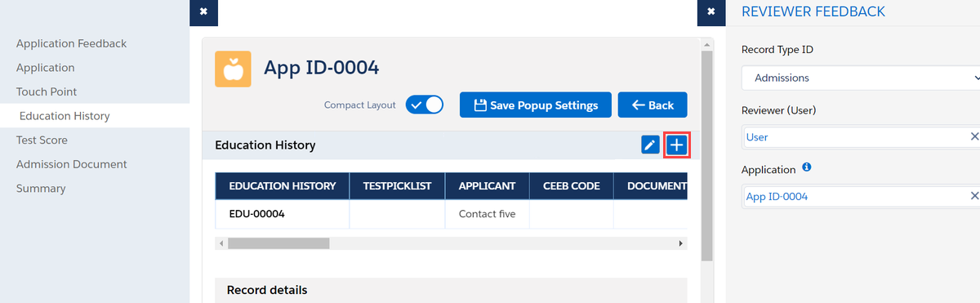Select Touch Point in the sidebar
The height and width of the screenshot is (303, 980).
(x=47, y=91)
